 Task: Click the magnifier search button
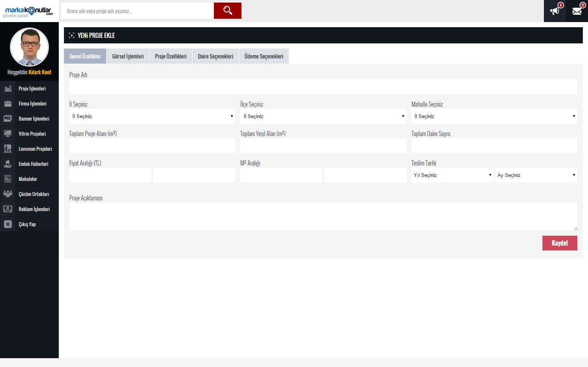(227, 11)
